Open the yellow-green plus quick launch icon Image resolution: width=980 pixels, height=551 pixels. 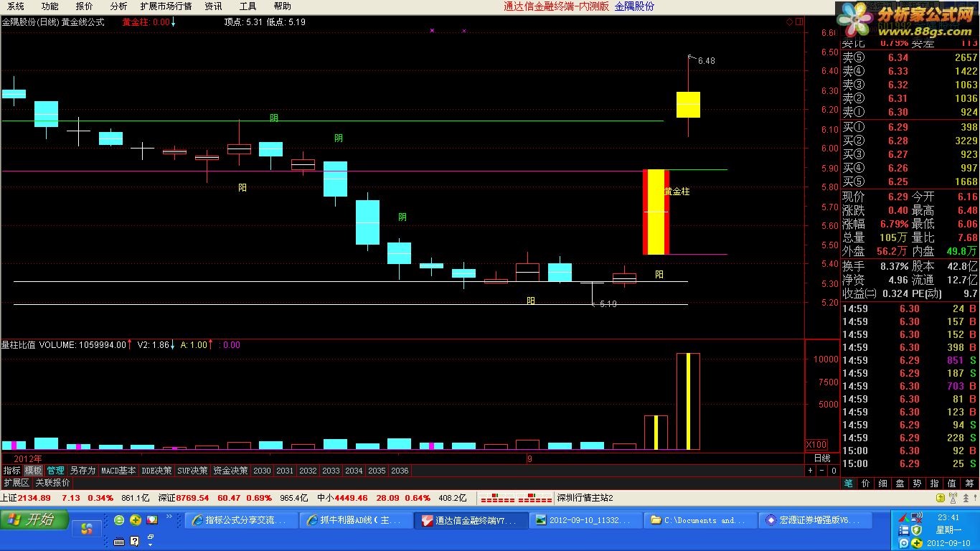pyautogui.click(x=136, y=520)
